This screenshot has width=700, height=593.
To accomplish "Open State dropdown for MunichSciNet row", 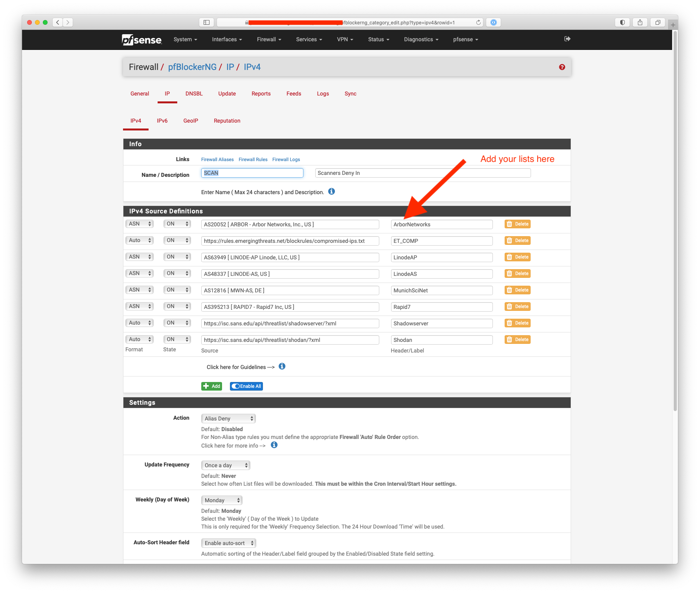I will [x=177, y=290].
